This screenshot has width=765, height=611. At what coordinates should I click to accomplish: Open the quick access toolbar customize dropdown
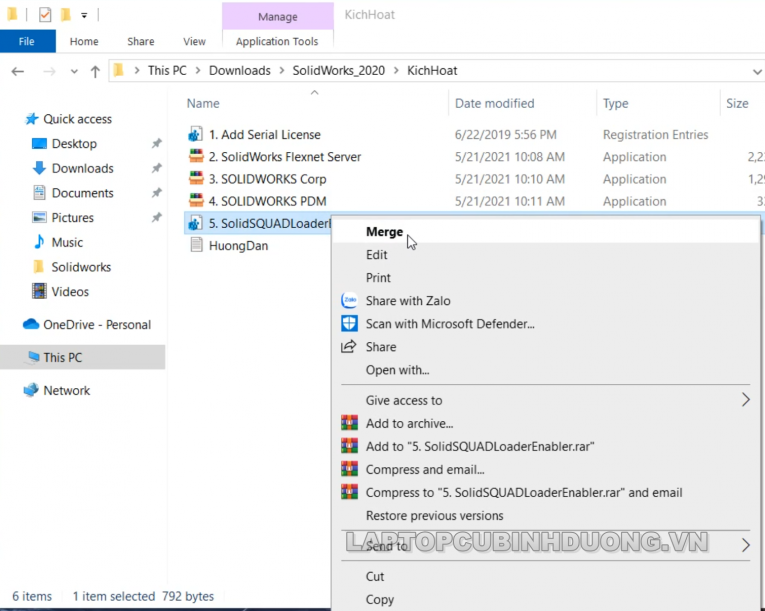84,16
